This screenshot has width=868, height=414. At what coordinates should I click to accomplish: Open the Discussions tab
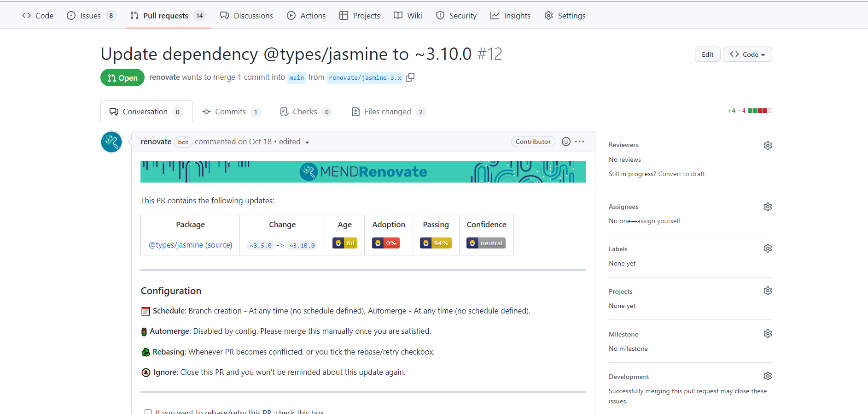click(246, 16)
